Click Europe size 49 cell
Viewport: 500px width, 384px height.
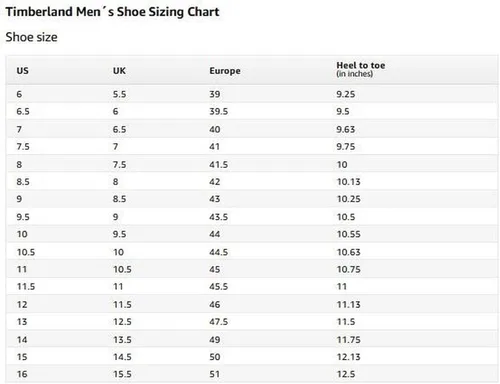[x=214, y=340]
